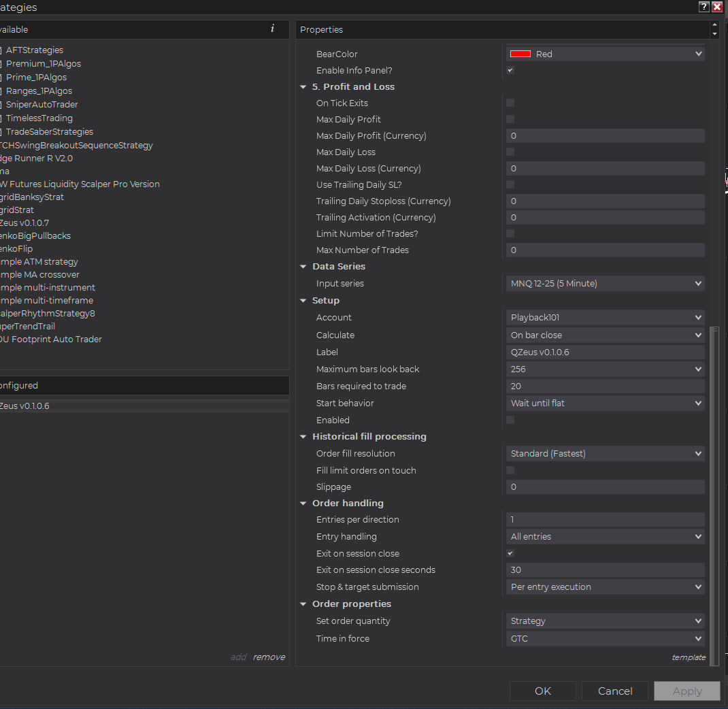This screenshot has width=728, height=709.
Task: Click the red BearColor swatch
Action: (520, 54)
